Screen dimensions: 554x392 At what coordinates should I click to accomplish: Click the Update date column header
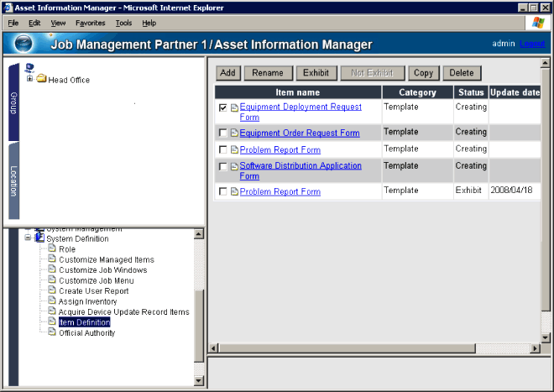[515, 92]
